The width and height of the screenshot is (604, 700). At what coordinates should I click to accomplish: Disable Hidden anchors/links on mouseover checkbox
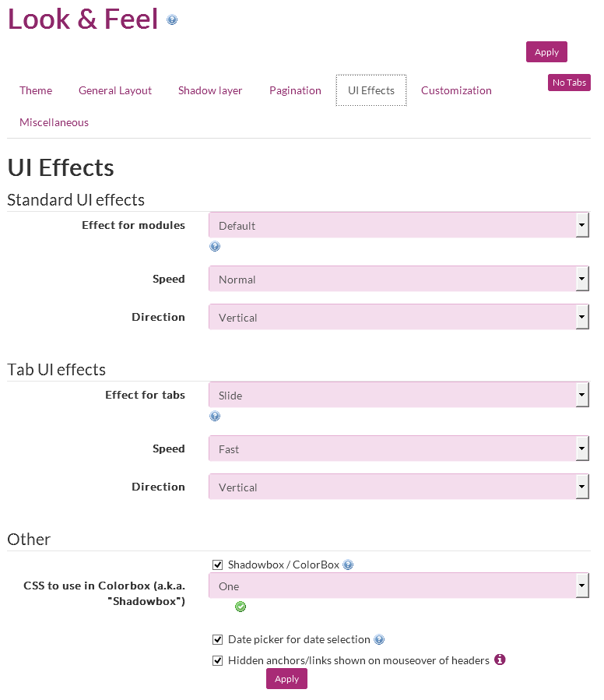click(217, 661)
